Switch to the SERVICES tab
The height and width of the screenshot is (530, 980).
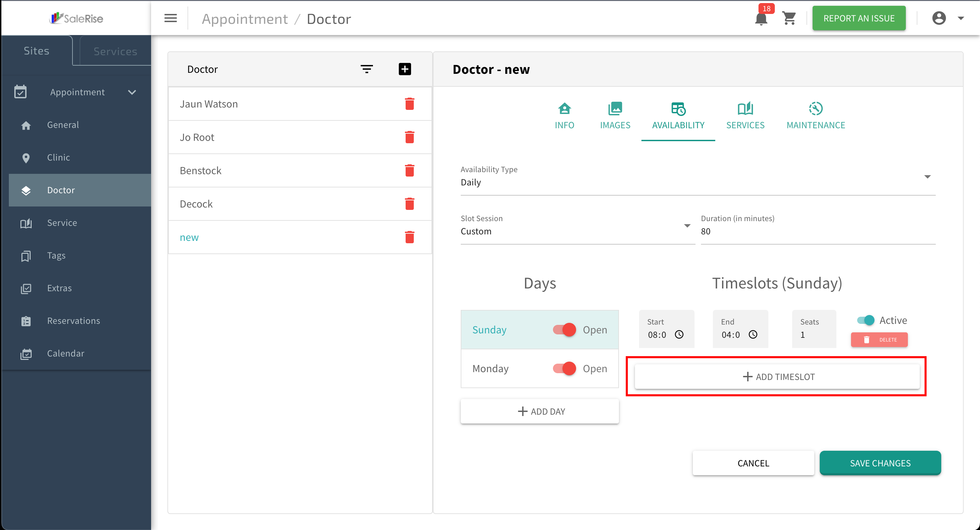pos(745,116)
